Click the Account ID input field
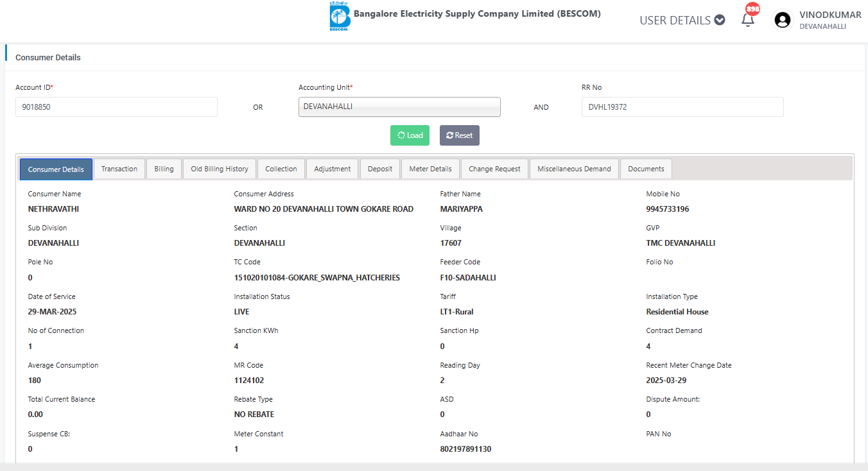This screenshot has width=868, height=471. click(116, 107)
